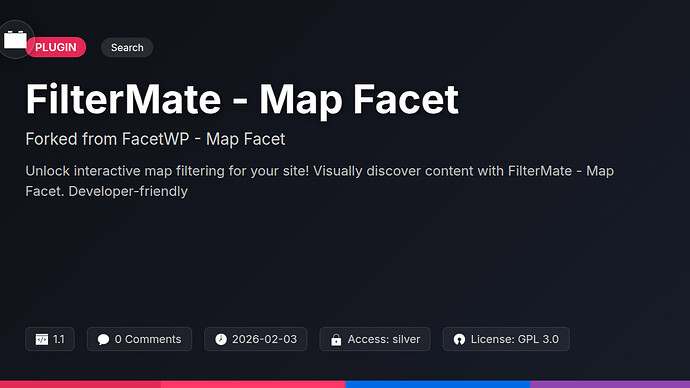
Task: Open the 0 Comments badge
Action: [x=139, y=339]
